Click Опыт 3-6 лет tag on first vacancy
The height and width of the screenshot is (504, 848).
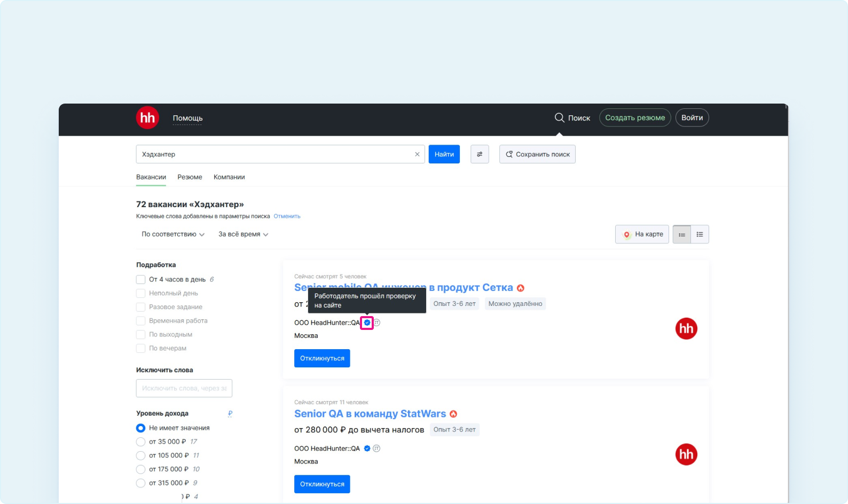tap(454, 304)
